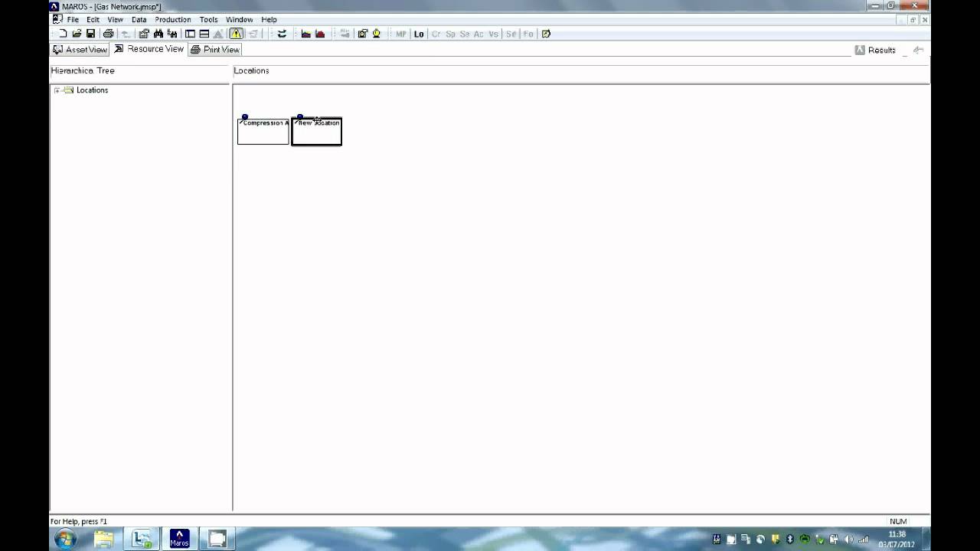Open the Window menu

point(239,20)
